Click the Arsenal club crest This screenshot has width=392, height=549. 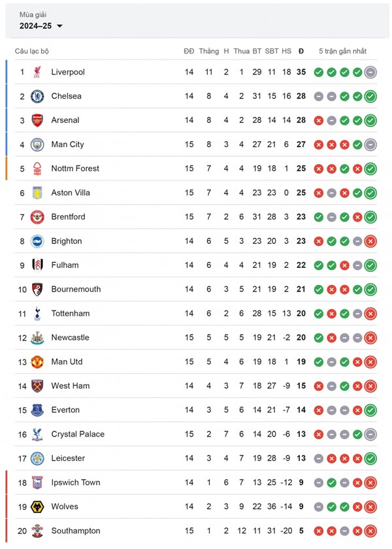tap(37, 120)
